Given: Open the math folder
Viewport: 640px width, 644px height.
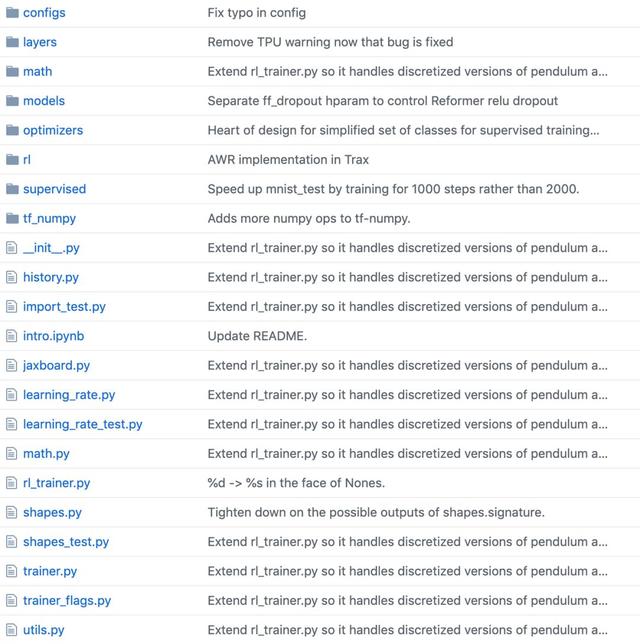Looking at the screenshot, I should 37,72.
